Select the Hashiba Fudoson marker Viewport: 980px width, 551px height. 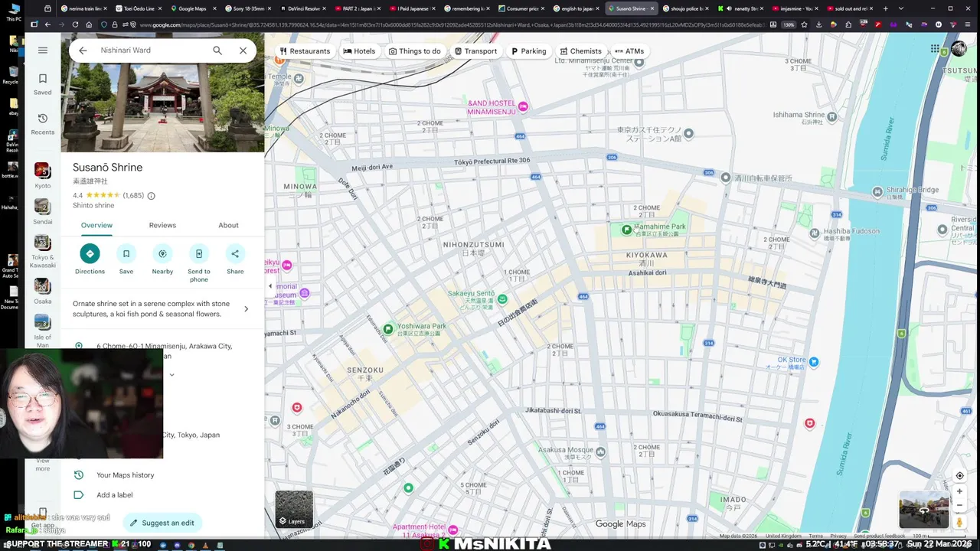pos(815,233)
